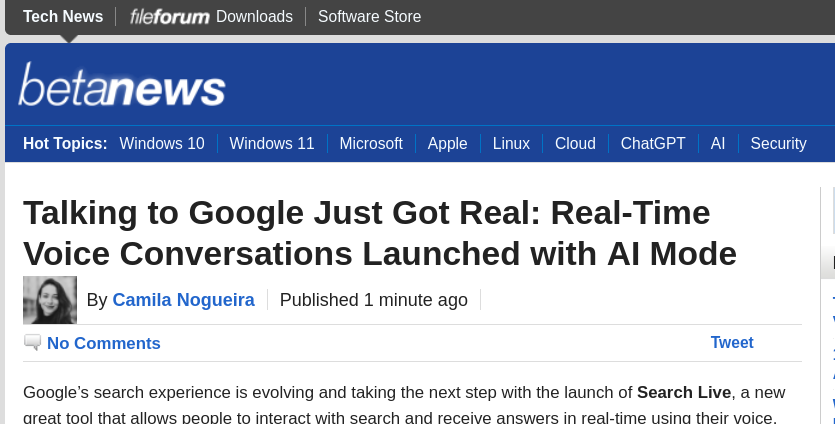Screen dimensions: 835x424
Task: Open the Tech News section
Action: [63, 17]
